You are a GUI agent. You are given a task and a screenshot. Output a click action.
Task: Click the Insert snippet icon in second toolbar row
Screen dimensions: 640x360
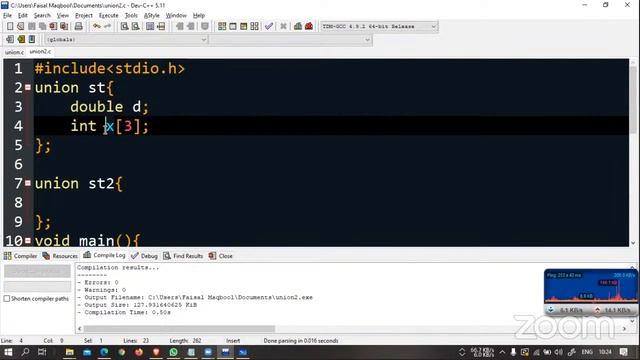[10, 39]
